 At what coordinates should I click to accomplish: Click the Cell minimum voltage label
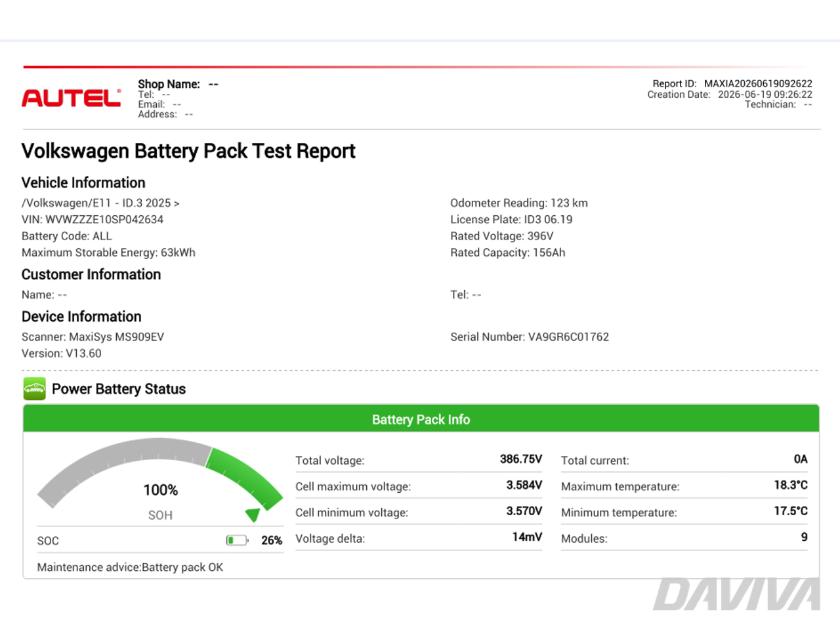tap(352, 513)
